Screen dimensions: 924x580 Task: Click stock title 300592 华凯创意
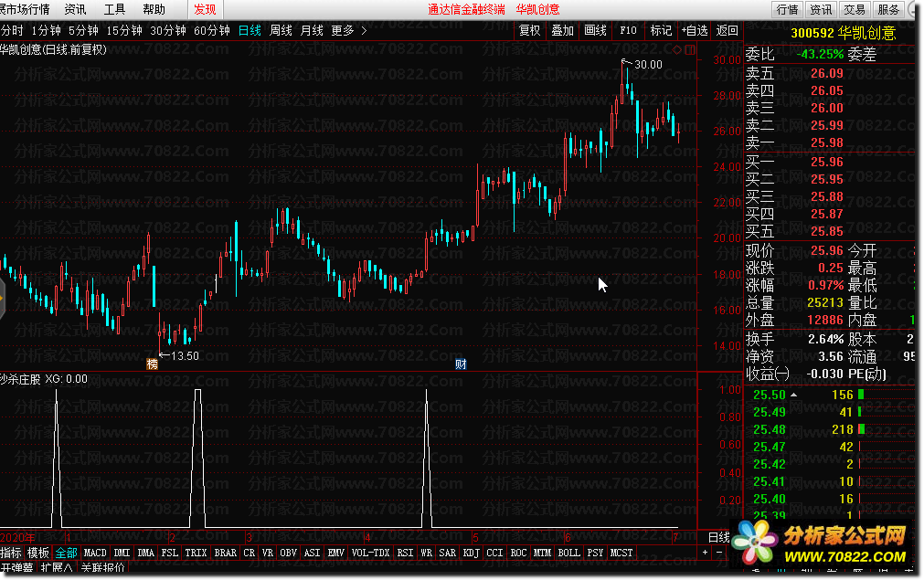pos(843,33)
